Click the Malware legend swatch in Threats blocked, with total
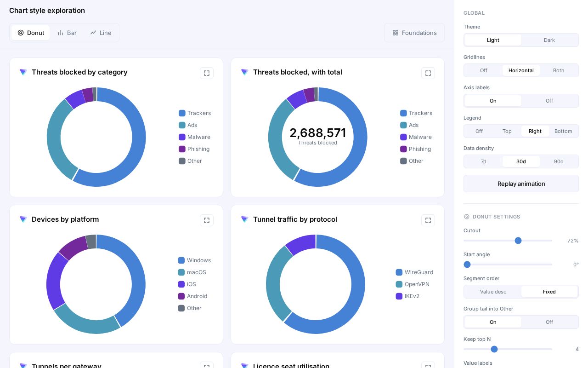588x368 pixels. [x=403, y=137]
